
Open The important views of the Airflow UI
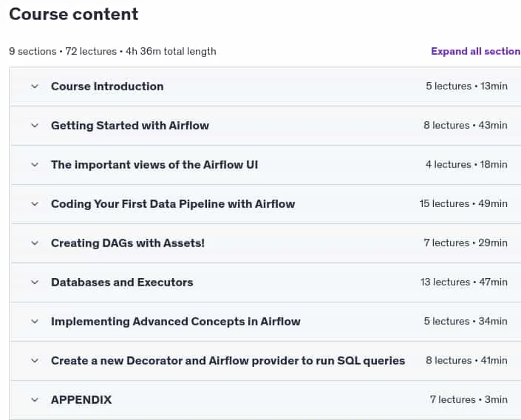point(154,165)
